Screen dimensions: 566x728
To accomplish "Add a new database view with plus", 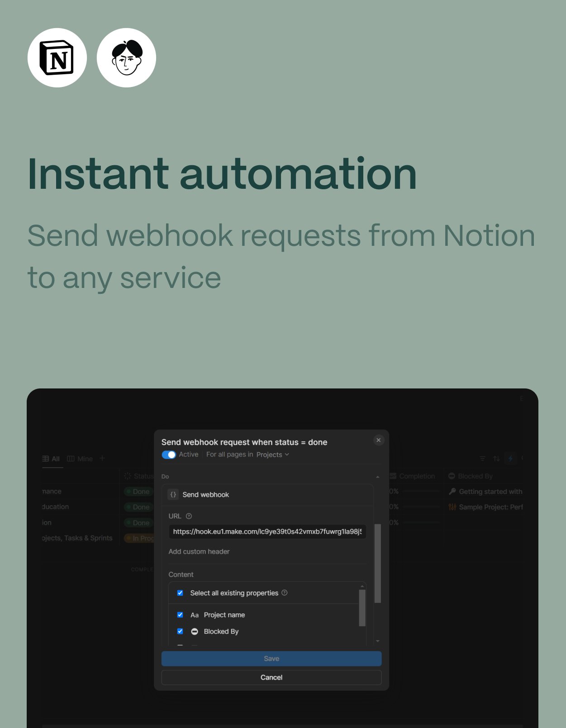I will [x=102, y=458].
